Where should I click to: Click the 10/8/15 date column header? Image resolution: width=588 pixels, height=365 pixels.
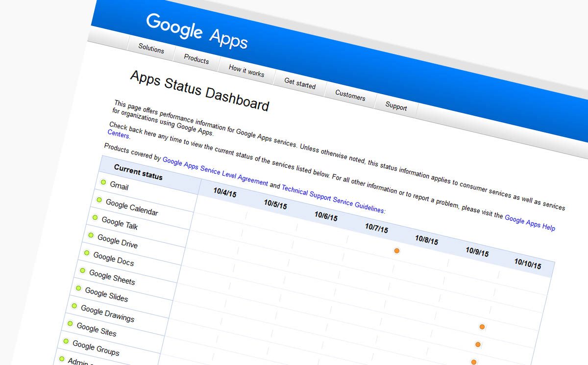[x=426, y=239]
